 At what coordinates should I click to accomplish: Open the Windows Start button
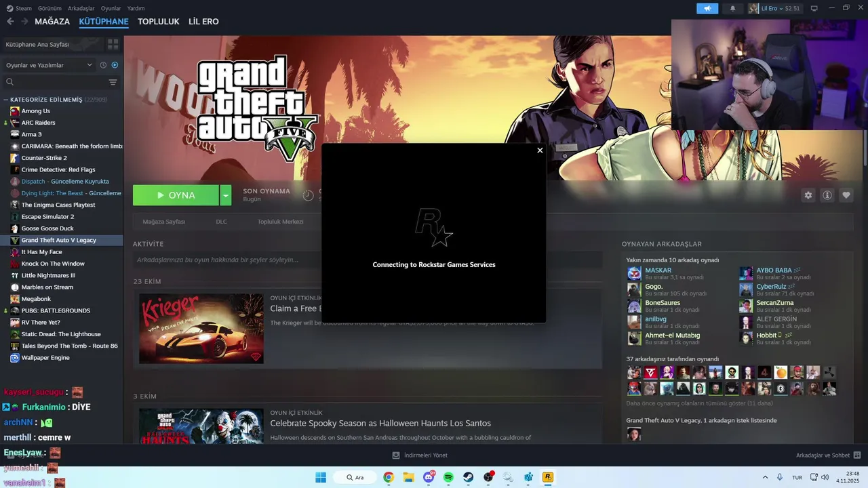321,477
